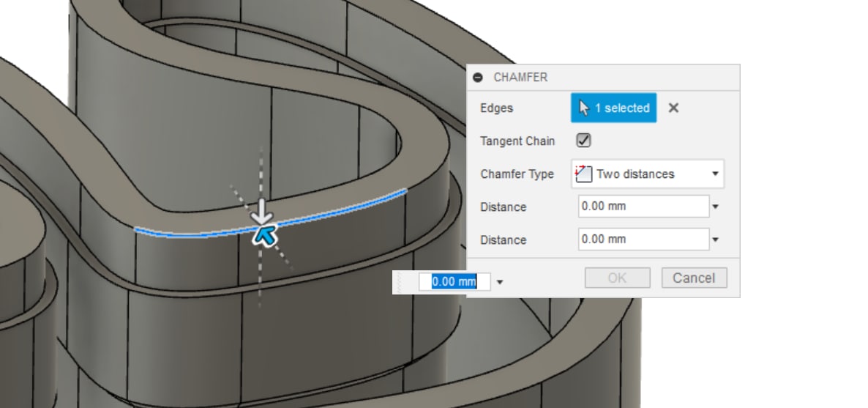Expand the second Distance field dropdown arrow
Viewport: 868px width, 408px height.
[716, 240]
